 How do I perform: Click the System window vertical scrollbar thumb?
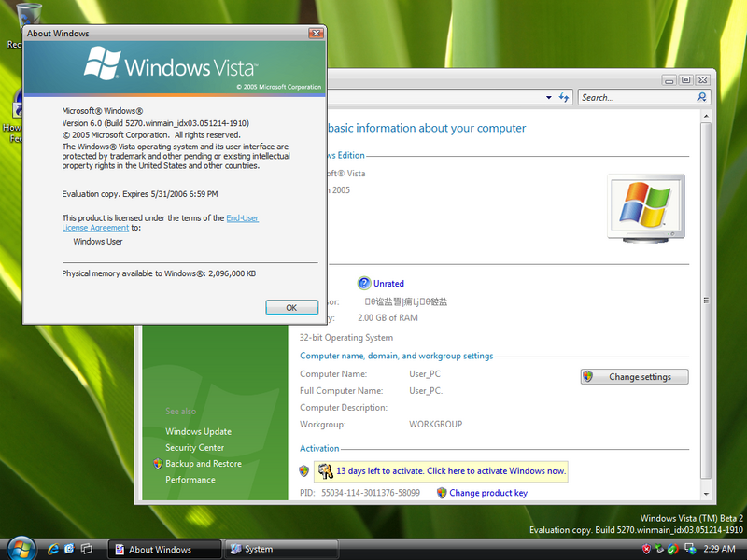706,301
